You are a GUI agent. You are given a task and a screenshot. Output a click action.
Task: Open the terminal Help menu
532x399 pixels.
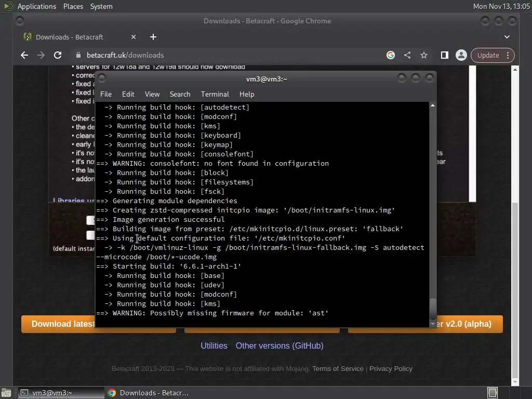[x=247, y=95]
